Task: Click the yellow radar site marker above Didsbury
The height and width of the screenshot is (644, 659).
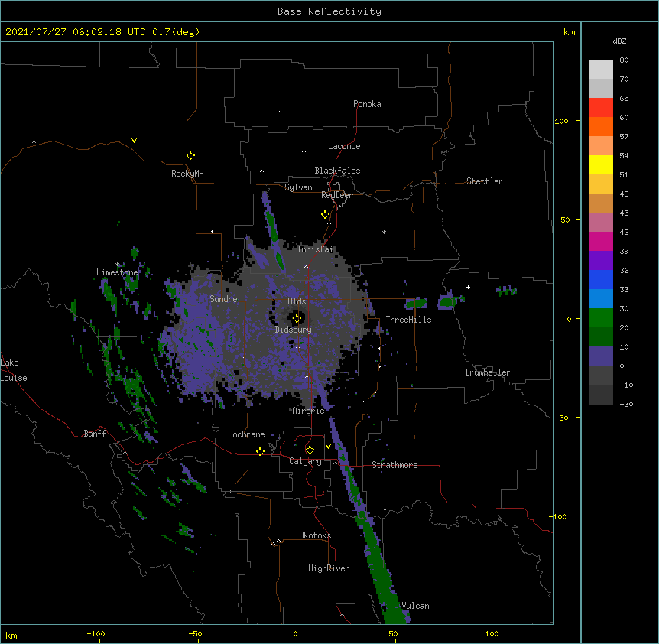Action: point(297,318)
